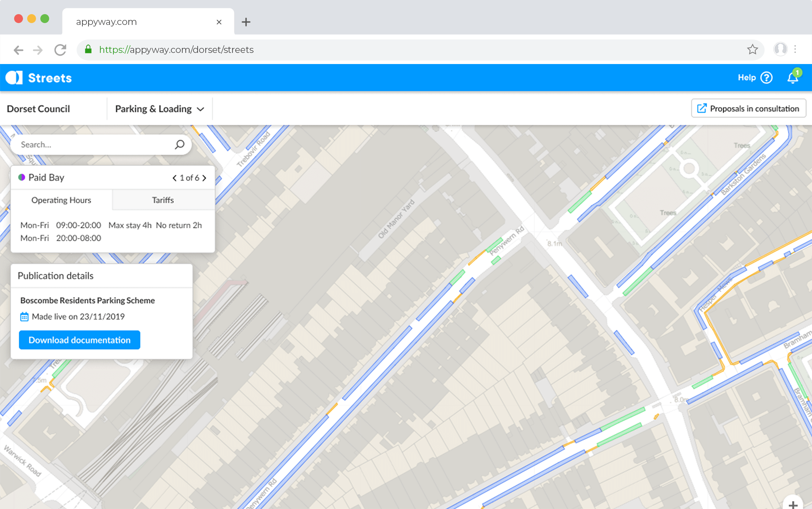The height and width of the screenshot is (509, 812).
Task: Zoom in map with plus button
Action: point(793,504)
